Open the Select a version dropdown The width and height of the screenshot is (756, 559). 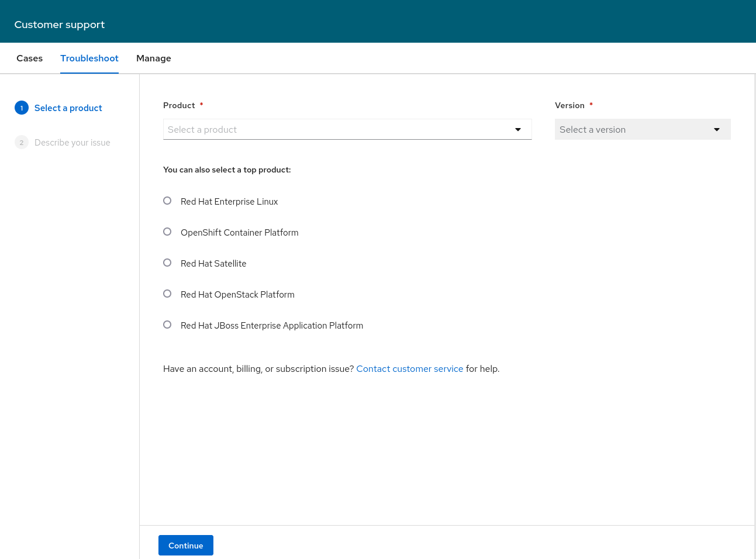pyautogui.click(x=634, y=130)
